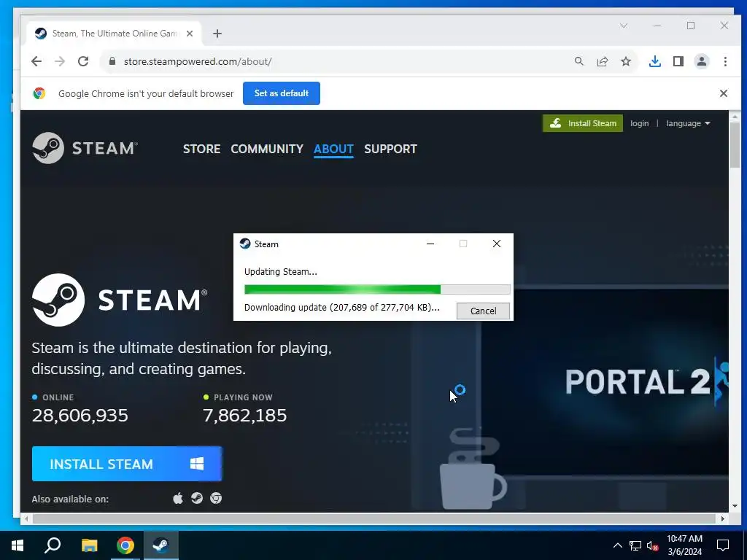Click the Updating Steam progress bar
Screen dimensions: 747x560
point(377,289)
